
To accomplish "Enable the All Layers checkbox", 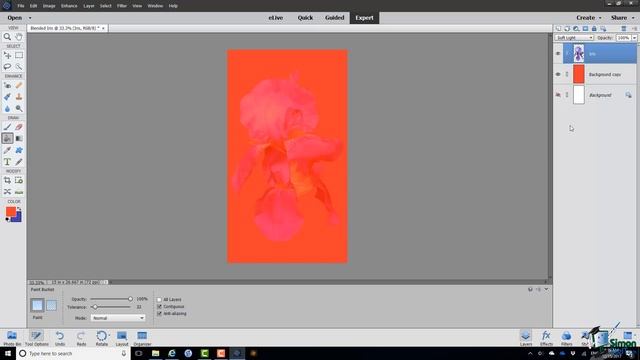I will click(160, 300).
